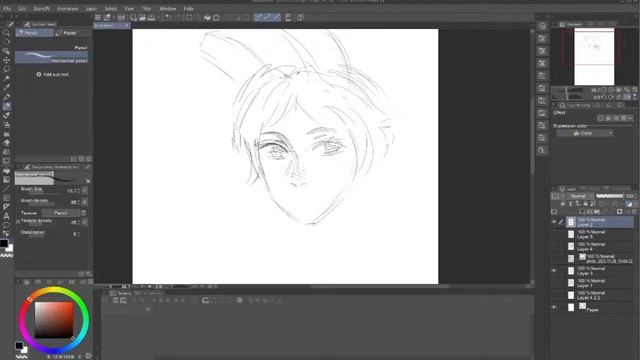
Task: Select the Auto select magic wand tool
Action: (6, 78)
